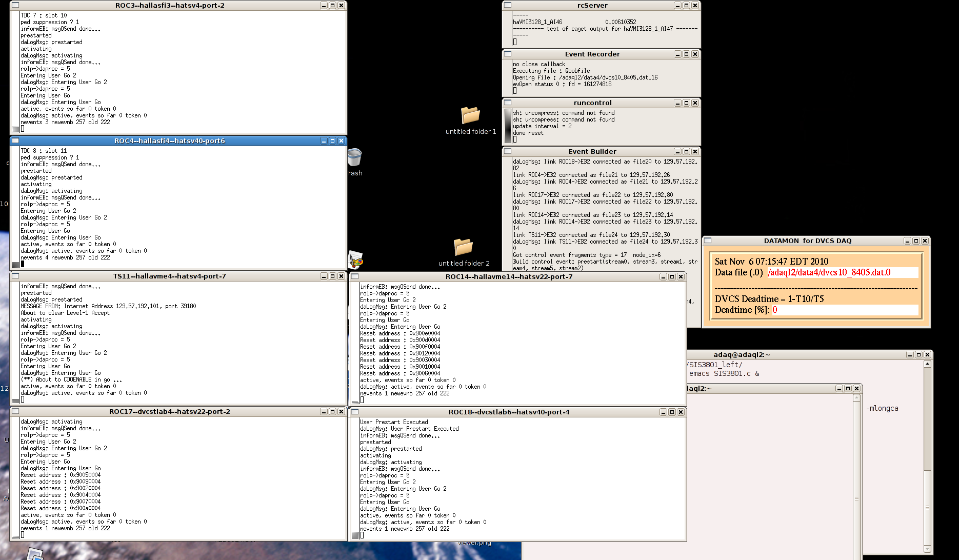Screen dimensions: 959x560
Task: Minimize the ROC3 terminal window
Action: pos(324,5)
